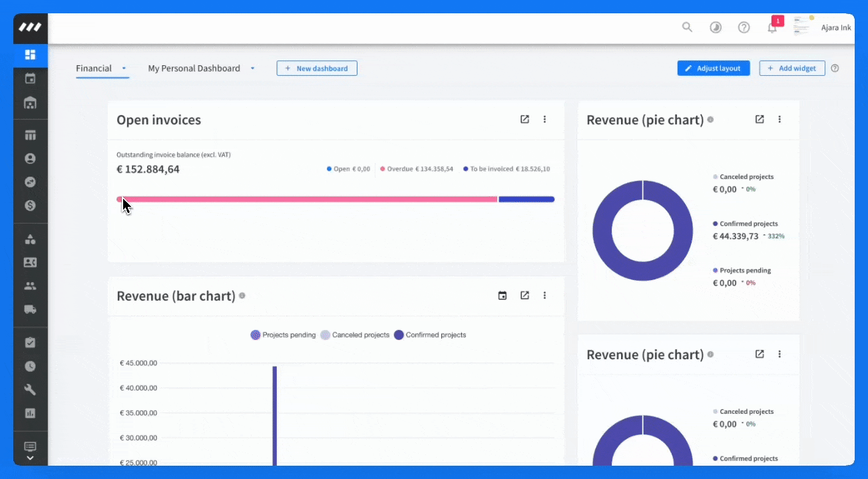
Task: Open the circular arrows icon in sidebar
Action: [30, 182]
